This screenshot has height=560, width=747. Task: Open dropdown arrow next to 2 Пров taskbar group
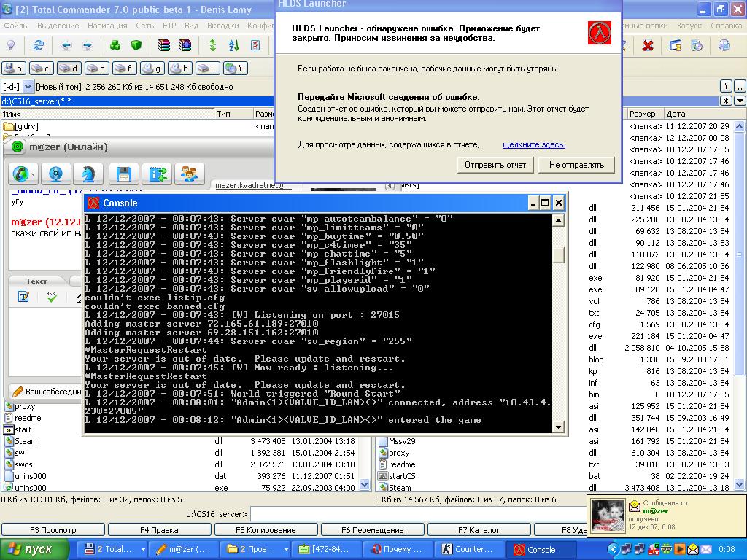[x=285, y=549]
